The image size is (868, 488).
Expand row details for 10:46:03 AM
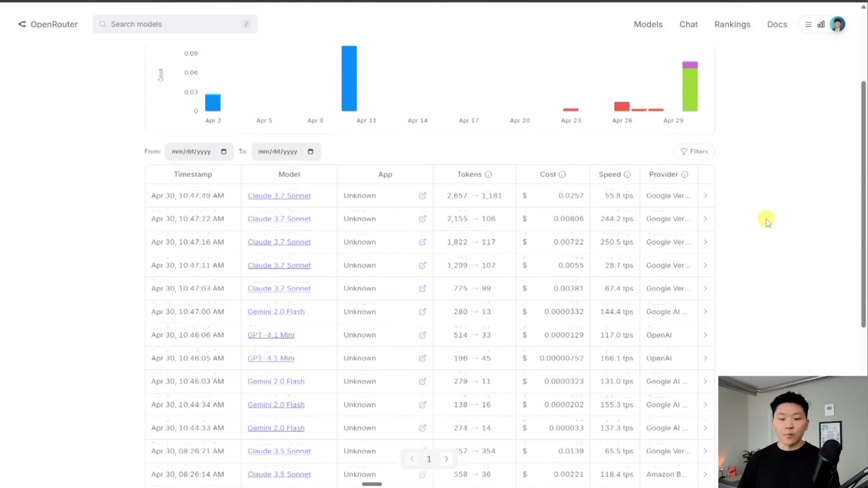tap(705, 381)
